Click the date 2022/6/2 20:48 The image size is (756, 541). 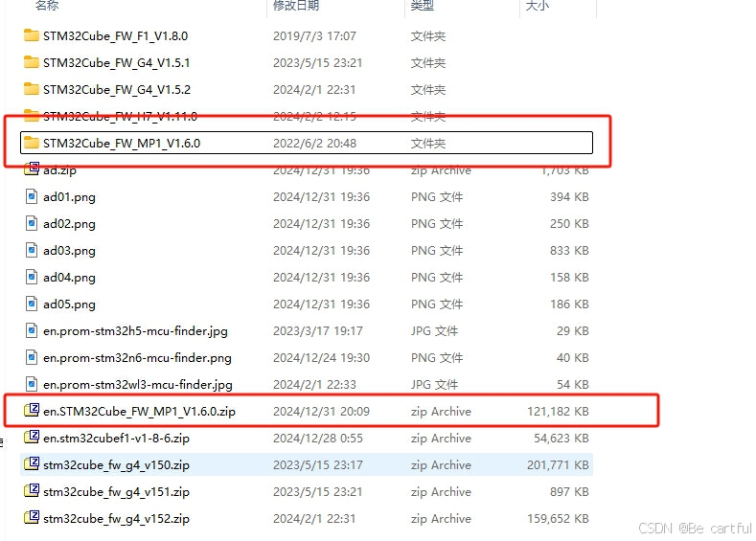pyautogui.click(x=314, y=143)
